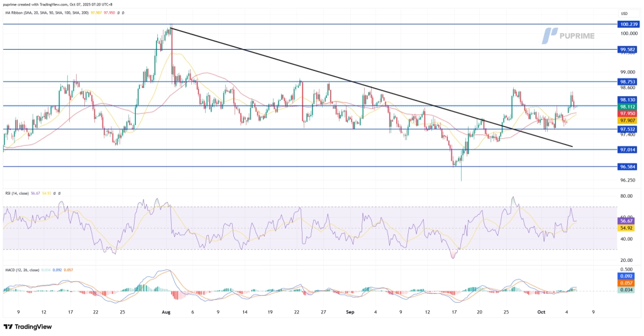This screenshot has height=336, width=644.
Task: Select the 98.753 resistance price label
Action: click(629, 82)
